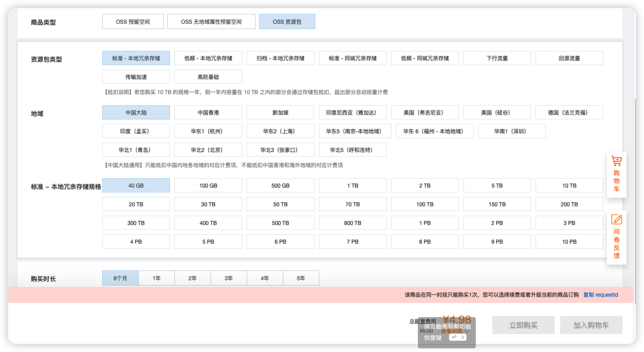The width and height of the screenshot is (644, 352).
Task: Choose 回源流量 resource package type
Action: 570,58
